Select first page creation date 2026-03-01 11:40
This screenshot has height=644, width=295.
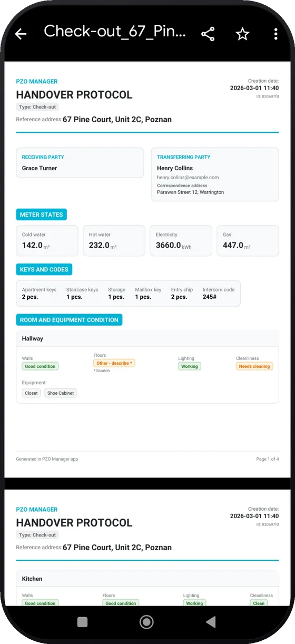coord(254,88)
